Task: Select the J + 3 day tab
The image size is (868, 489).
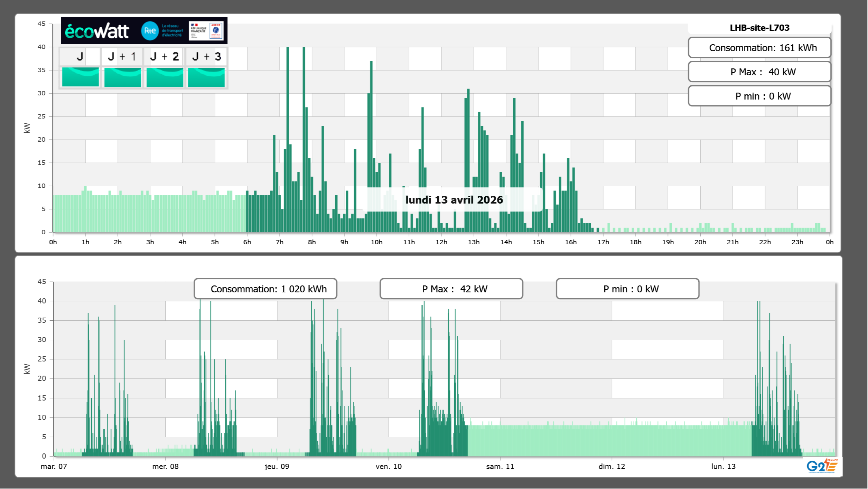Action: (x=206, y=56)
